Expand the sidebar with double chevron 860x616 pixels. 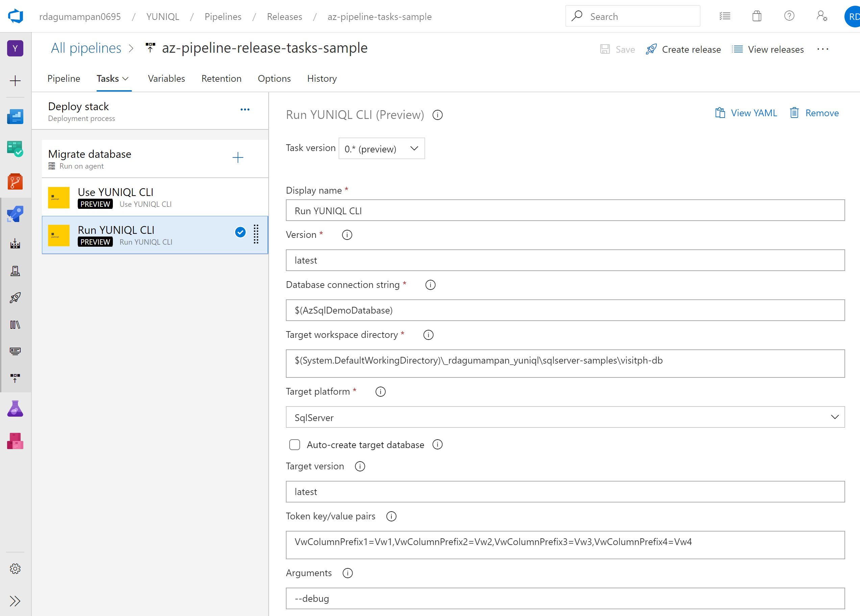click(x=15, y=601)
